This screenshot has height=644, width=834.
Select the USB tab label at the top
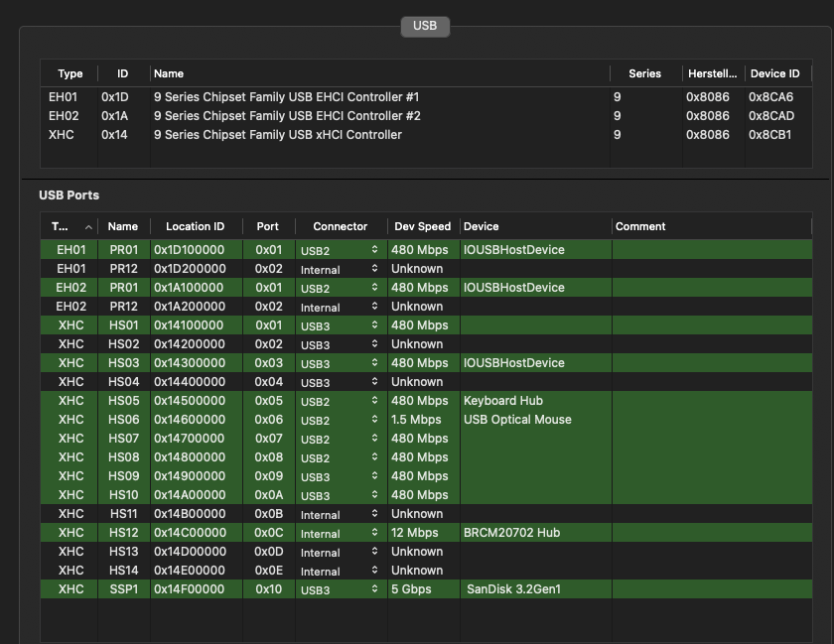pos(425,27)
